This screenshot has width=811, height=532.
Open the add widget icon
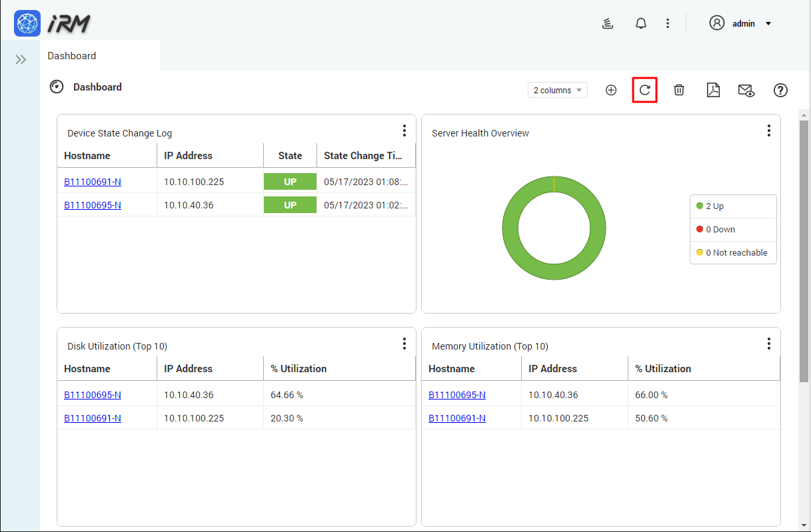(x=610, y=90)
